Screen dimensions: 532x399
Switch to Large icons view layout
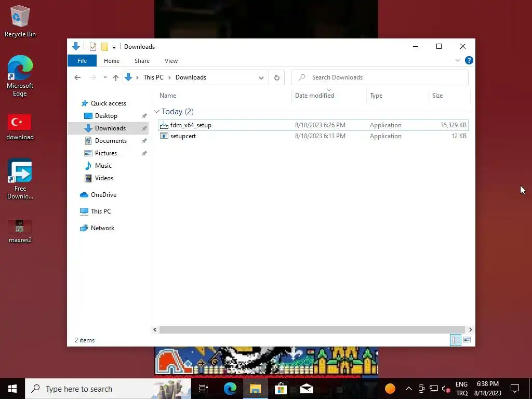(467, 340)
